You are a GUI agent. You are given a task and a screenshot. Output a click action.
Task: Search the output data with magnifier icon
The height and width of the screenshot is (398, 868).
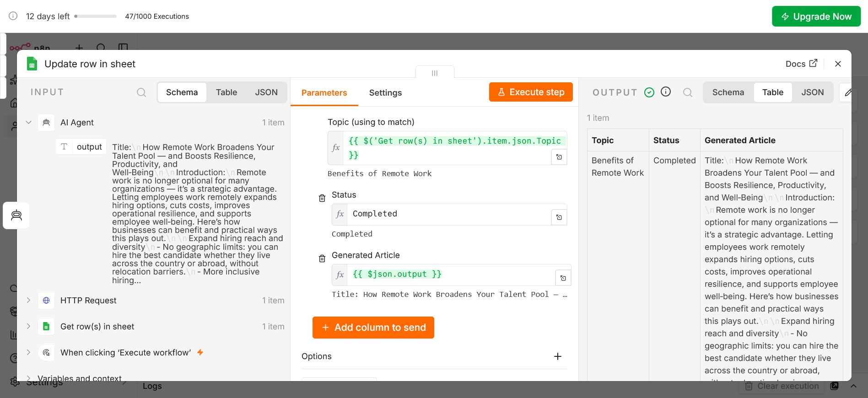pos(688,92)
